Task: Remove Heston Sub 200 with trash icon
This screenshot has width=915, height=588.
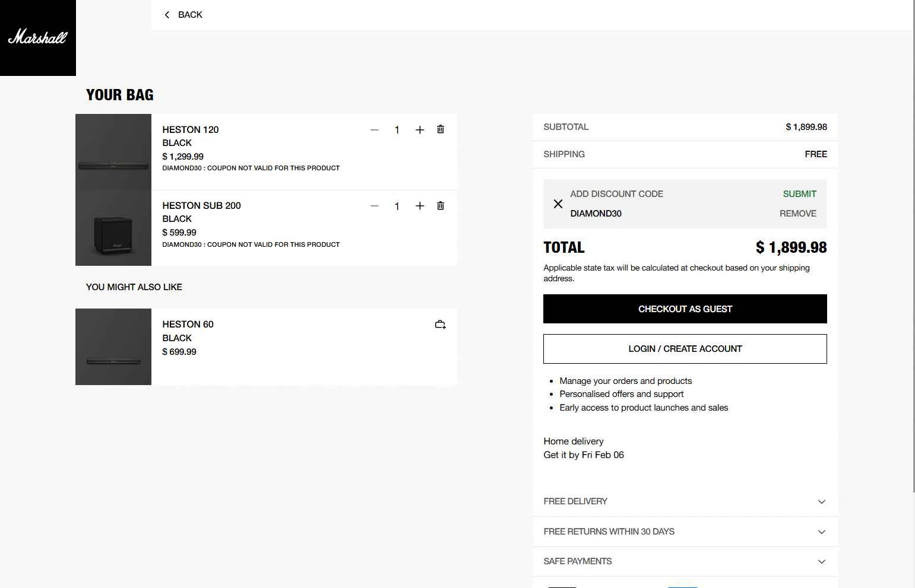Action: 441,206
